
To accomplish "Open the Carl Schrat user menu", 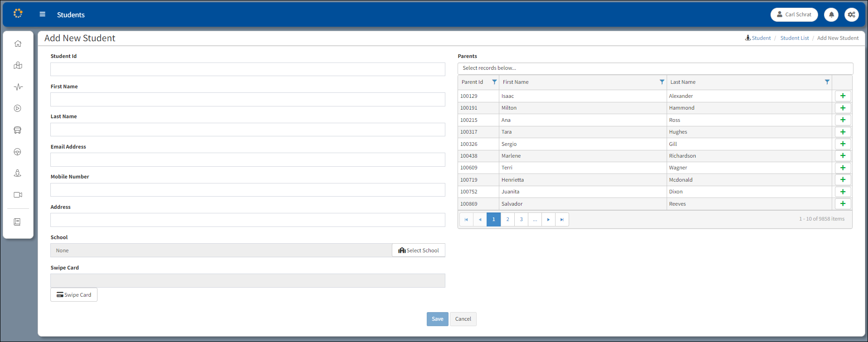I will (794, 14).
